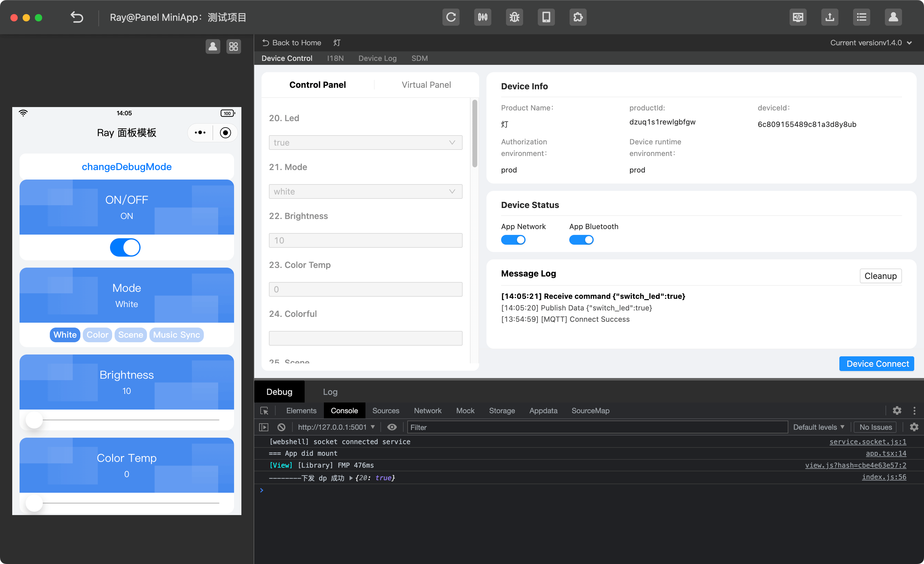
Task: Click the element inspector icon in devtools
Action: coord(264,410)
